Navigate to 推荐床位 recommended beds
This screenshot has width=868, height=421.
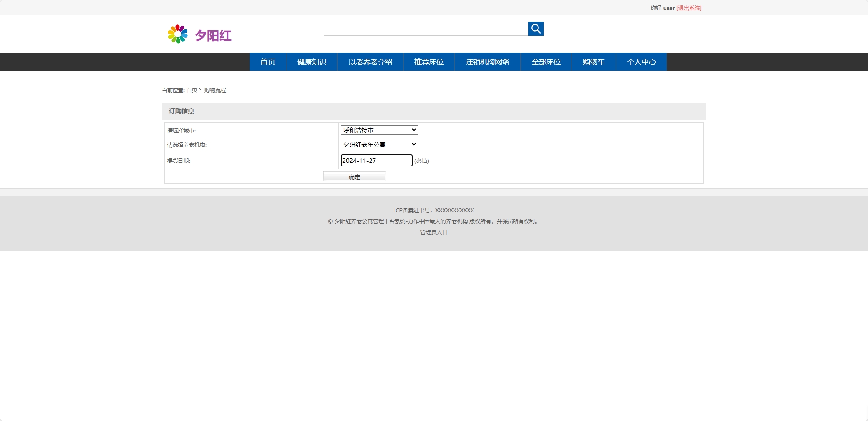click(429, 62)
